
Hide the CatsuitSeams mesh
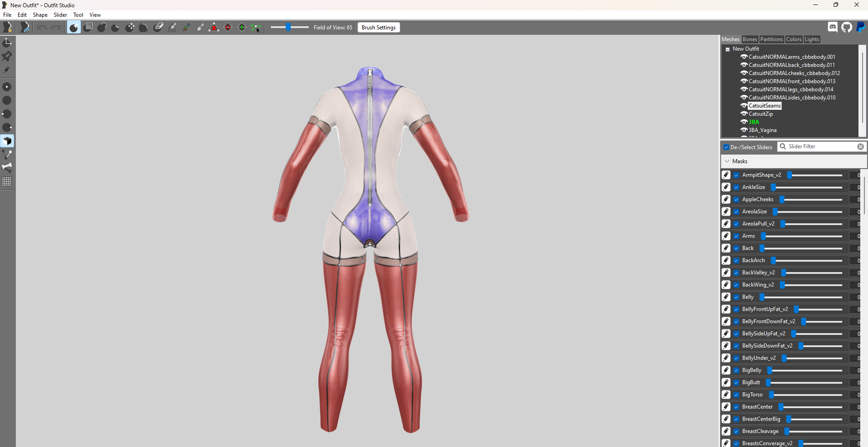pyautogui.click(x=744, y=105)
